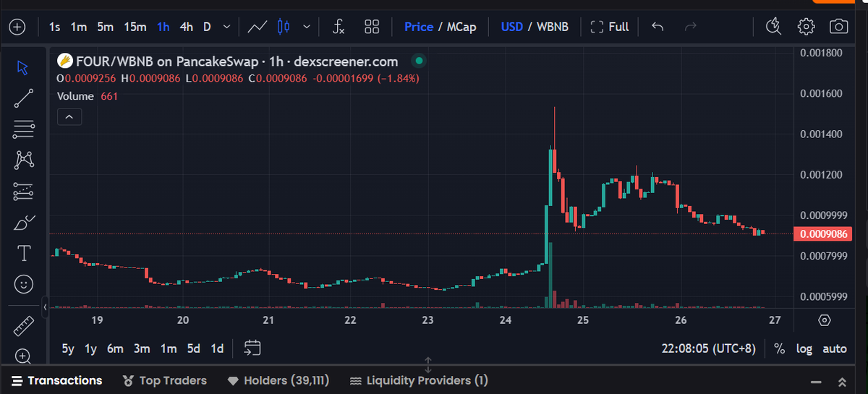
Task: Toggle Price display mode
Action: click(x=419, y=27)
